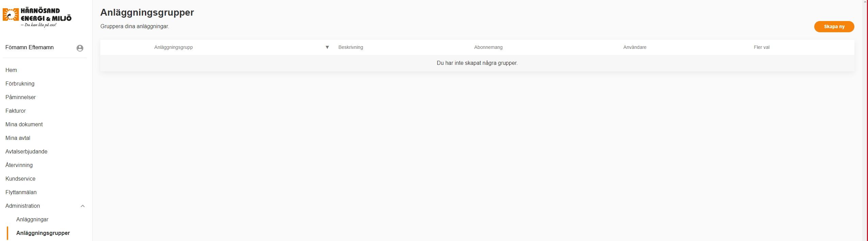Click the Härnösand Energi & Miljö logo
868x241 pixels.
pos(37,17)
